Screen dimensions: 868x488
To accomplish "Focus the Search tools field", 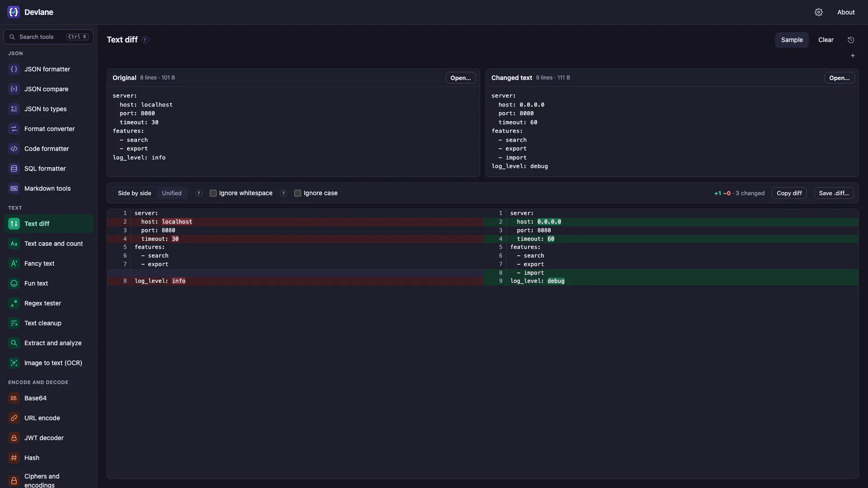I will click(x=49, y=37).
